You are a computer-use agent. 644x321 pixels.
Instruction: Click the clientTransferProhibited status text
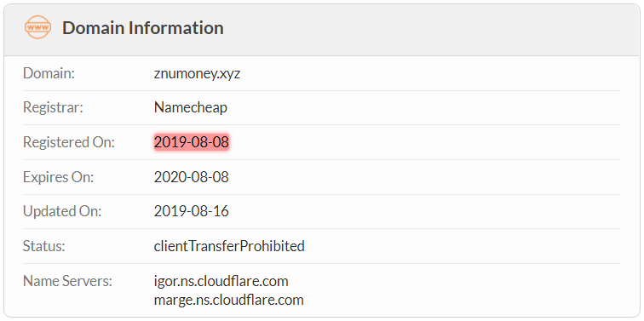point(229,246)
